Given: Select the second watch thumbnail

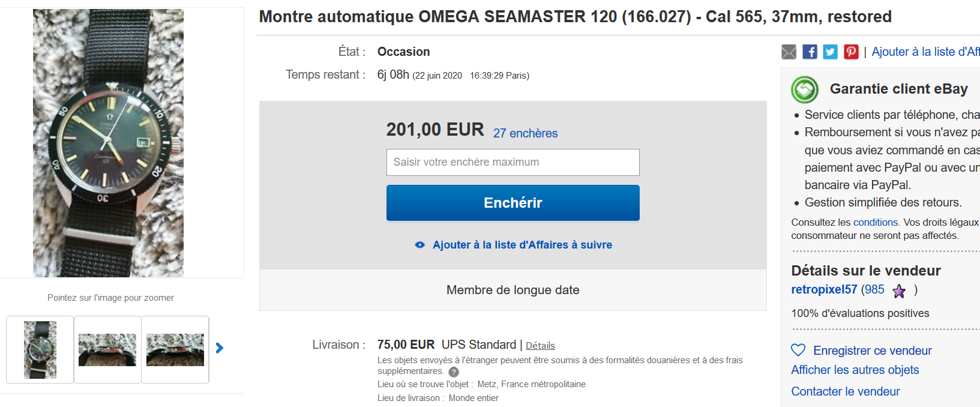Looking at the screenshot, I should [107, 349].
